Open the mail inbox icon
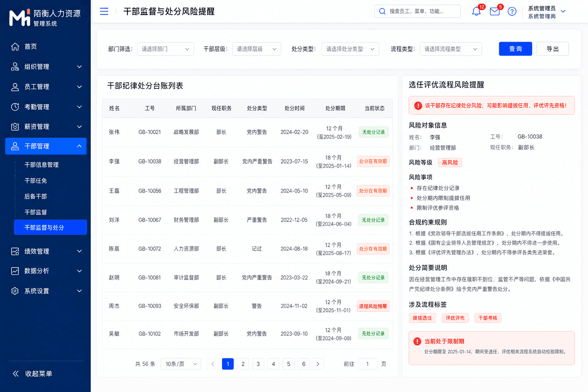 click(x=495, y=11)
